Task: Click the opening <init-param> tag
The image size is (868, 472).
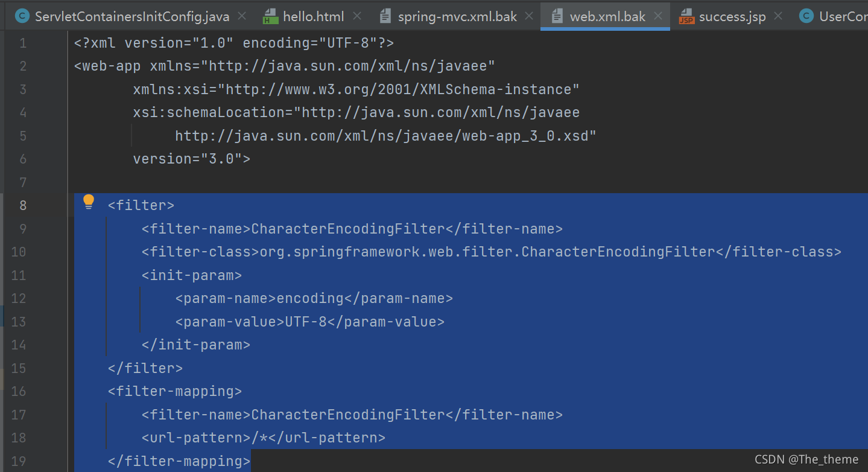Action: click(192, 275)
